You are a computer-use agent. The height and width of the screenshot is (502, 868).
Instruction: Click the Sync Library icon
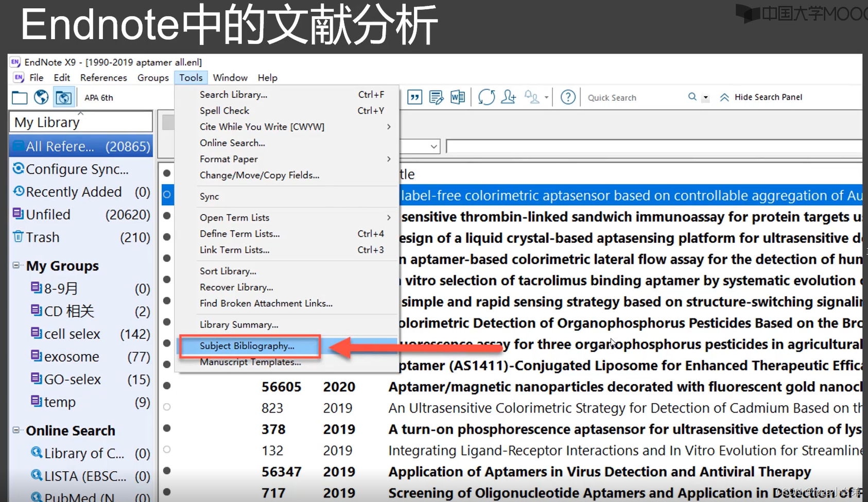(x=487, y=97)
